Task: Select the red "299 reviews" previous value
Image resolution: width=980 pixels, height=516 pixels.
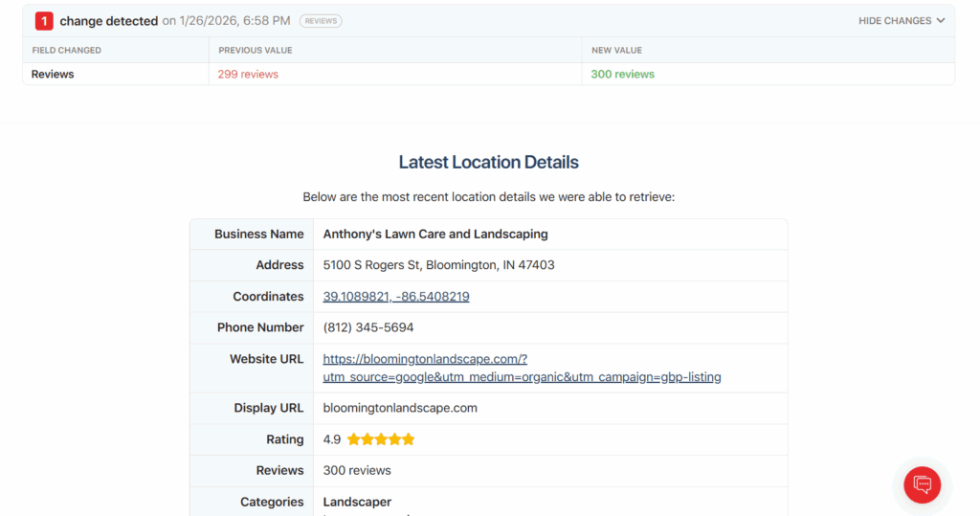Action: coord(248,75)
